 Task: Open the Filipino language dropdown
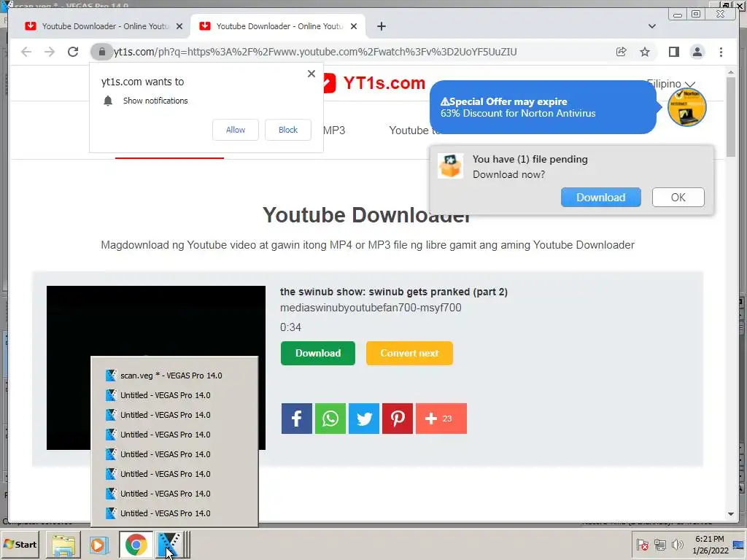(671, 84)
